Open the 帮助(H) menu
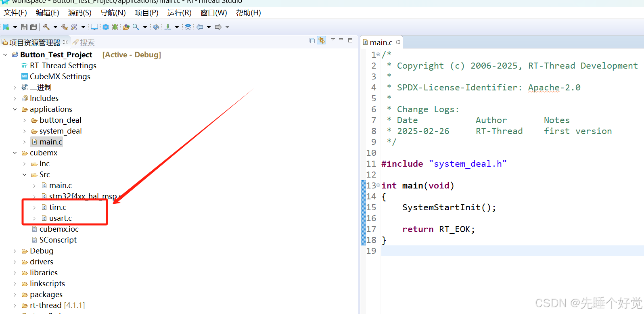 pos(249,13)
